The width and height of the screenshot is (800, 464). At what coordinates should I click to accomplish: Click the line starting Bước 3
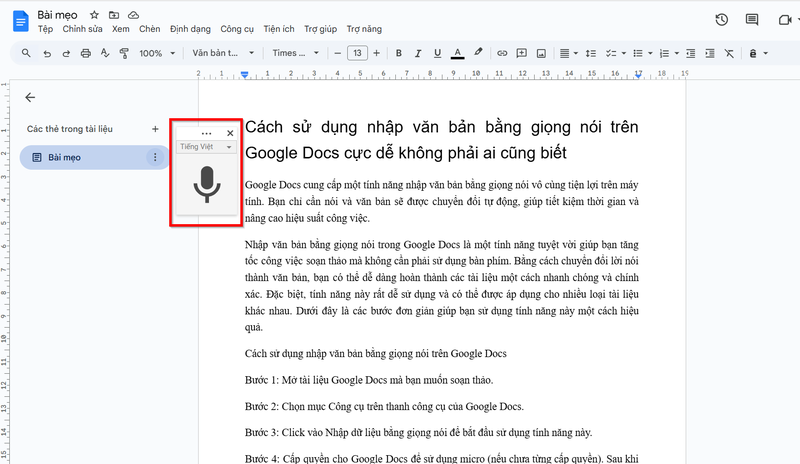[418, 433]
